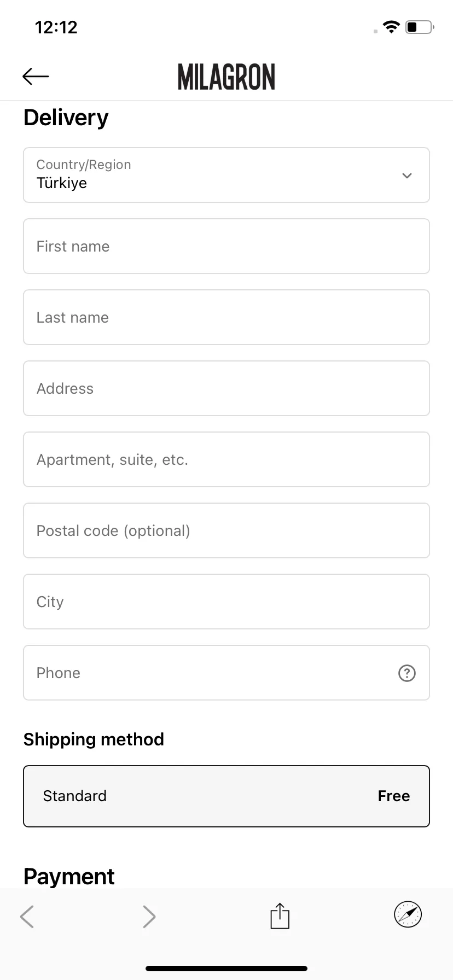This screenshot has width=453, height=980.
Task: Tap the share icon in bottom toolbar
Action: coord(280,915)
